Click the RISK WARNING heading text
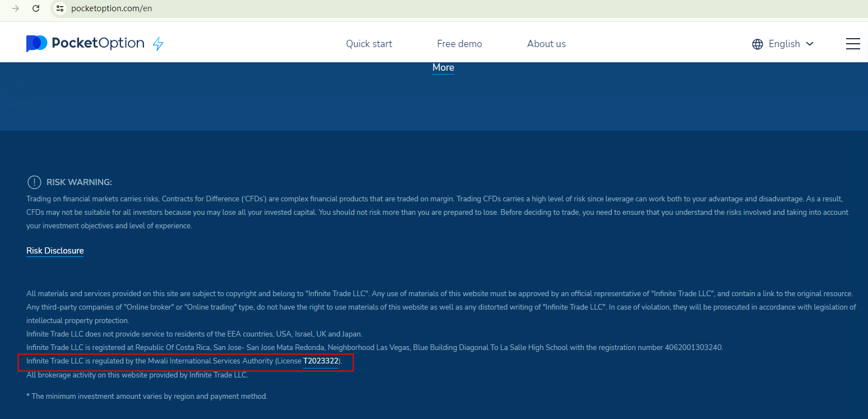Screen dimensions: 868x419 tap(79, 182)
